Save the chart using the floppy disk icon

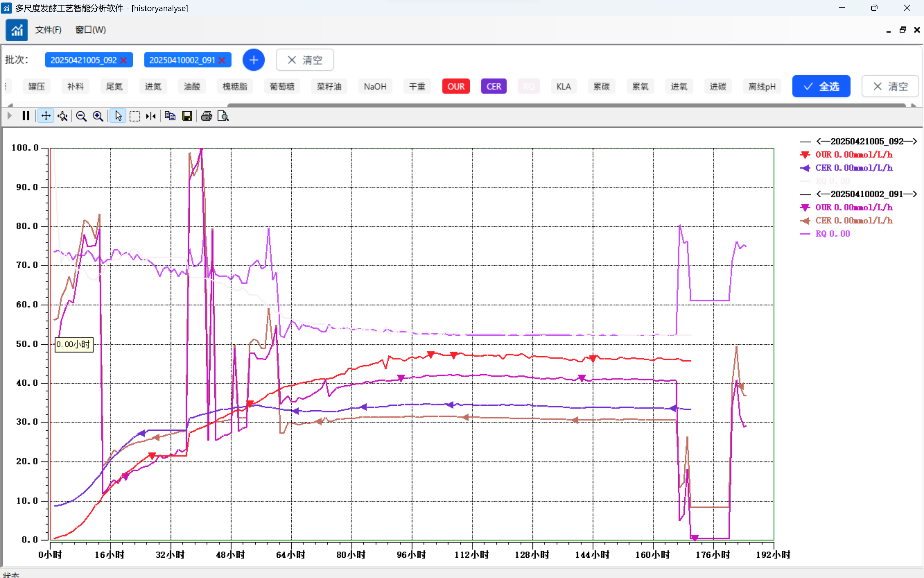tap(187, 116)
